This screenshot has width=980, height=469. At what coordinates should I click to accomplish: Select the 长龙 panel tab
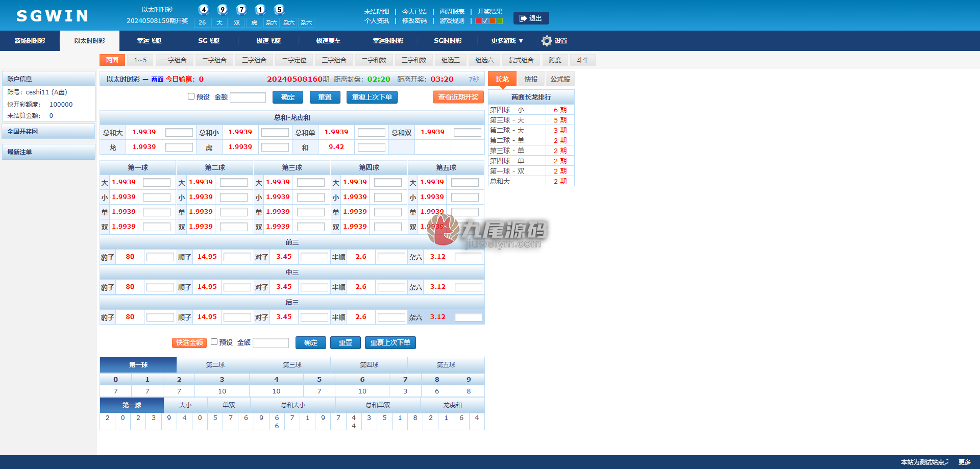pyautogui.click(x=502, y=79)
